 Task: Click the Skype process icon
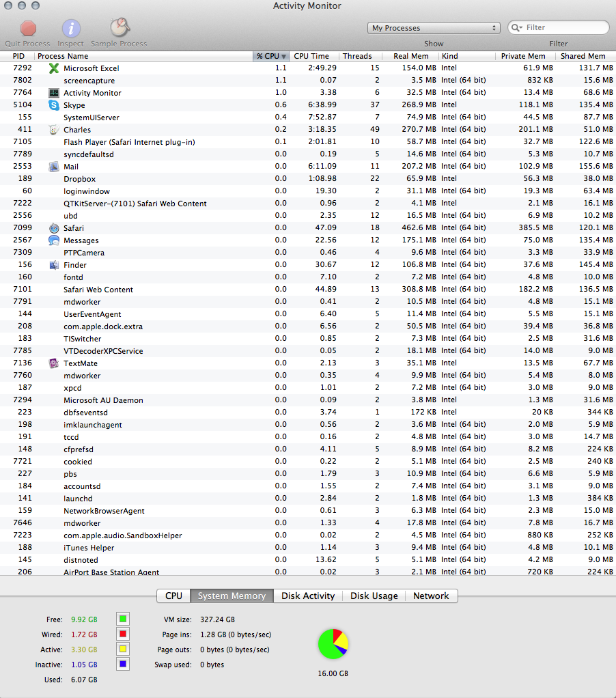[54, 105]
